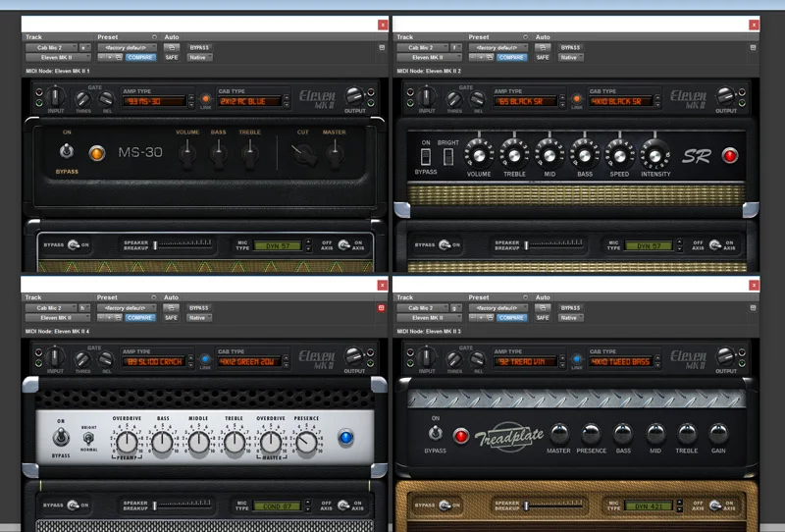Open the automation enable icon in Treadplate window

(543, 307)
